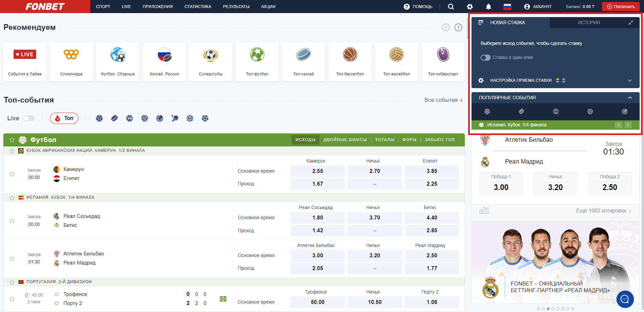Collapse the ПОПУЛЯРНЫЕ СОБЫТИЯ panel

click(x=630, y=98)
